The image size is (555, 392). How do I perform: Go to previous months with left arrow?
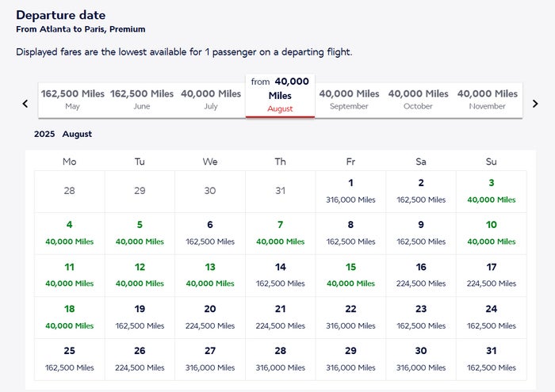point(25,104)
